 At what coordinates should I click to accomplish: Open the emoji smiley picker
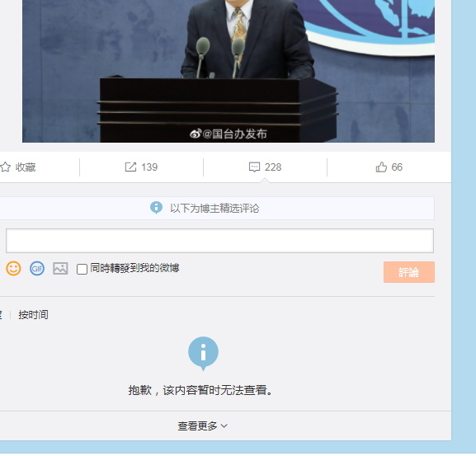click(14, 269)
